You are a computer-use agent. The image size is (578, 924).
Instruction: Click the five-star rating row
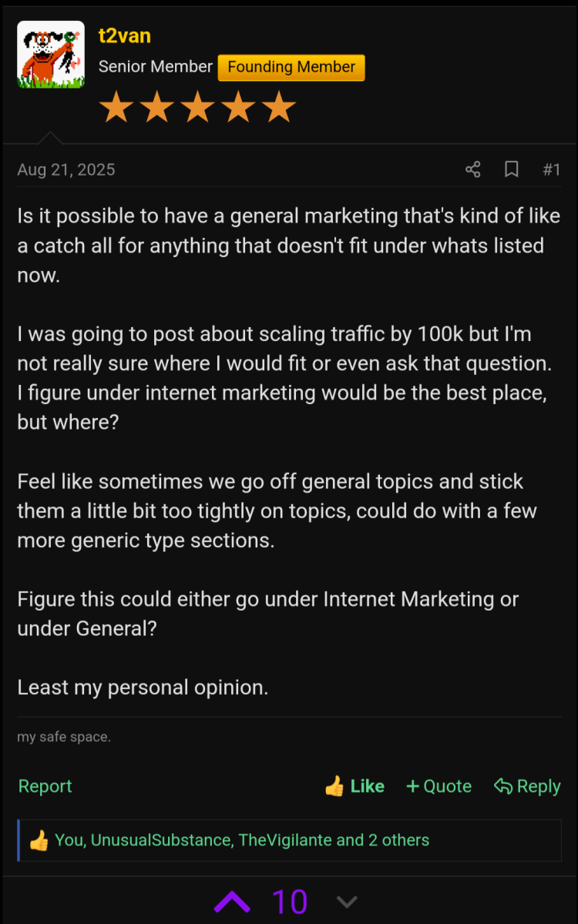pyautogui.click(x=197, y=107)
